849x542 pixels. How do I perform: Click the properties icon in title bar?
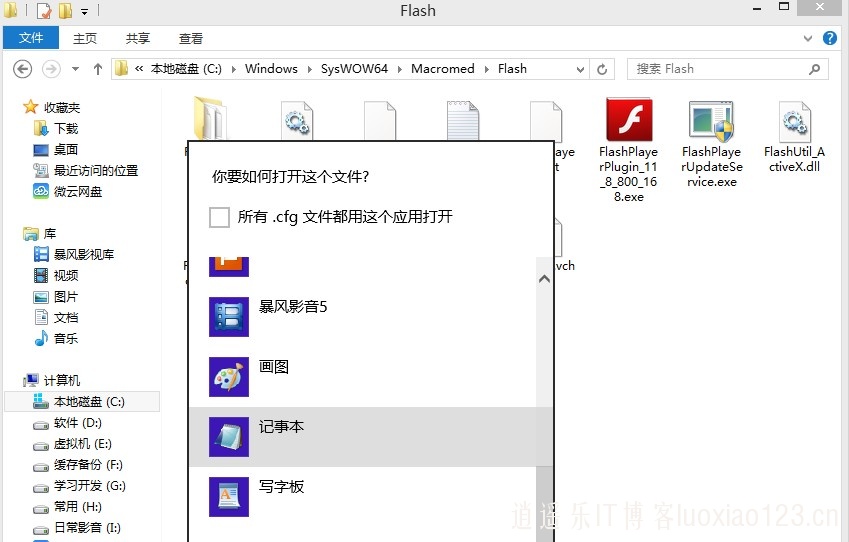[x=43, y=10]
